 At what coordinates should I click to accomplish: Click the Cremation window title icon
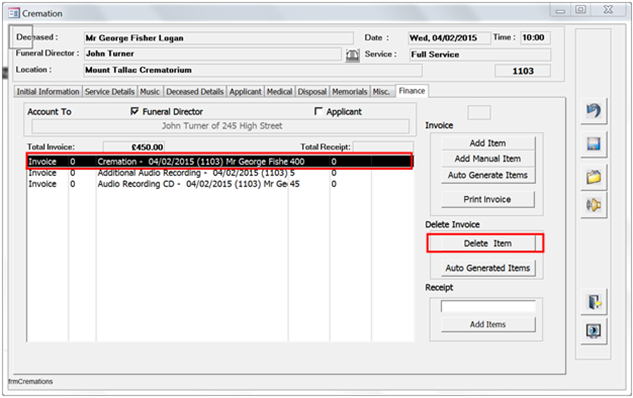point(14,13)
